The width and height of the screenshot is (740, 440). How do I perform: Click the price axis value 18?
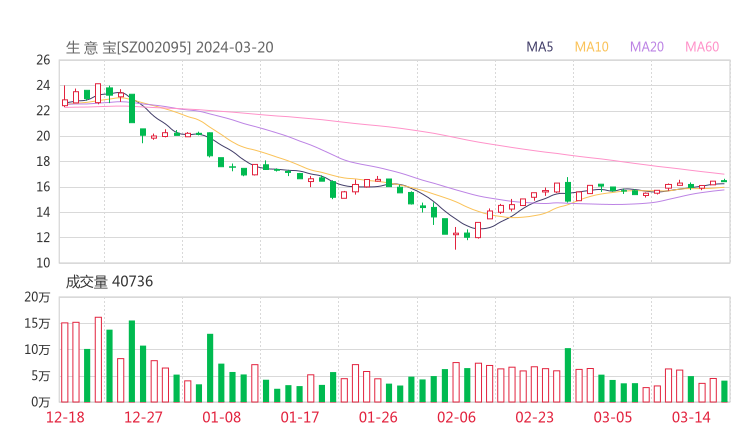coord(43,161)
